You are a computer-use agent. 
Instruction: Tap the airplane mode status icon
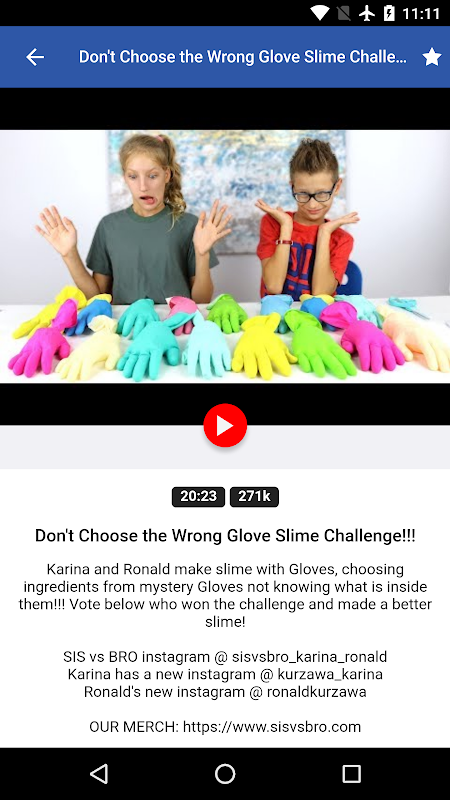367,13
